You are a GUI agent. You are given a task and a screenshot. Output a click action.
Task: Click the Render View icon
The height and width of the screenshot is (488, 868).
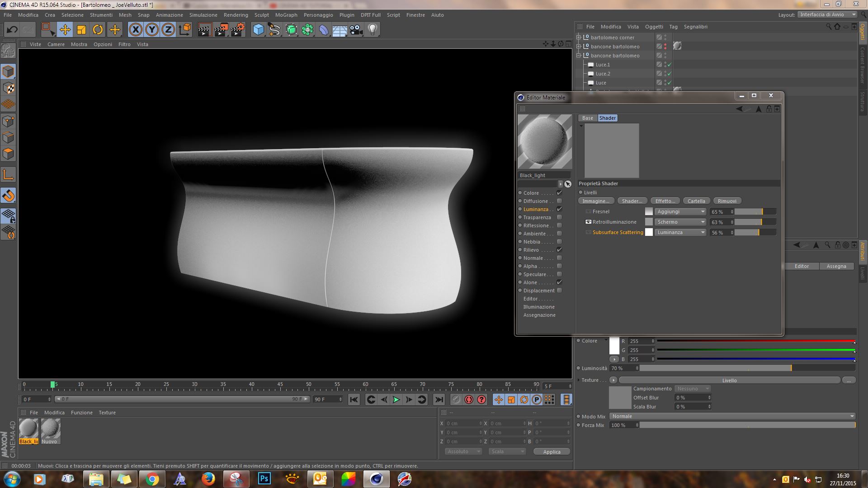click(204, 30)
